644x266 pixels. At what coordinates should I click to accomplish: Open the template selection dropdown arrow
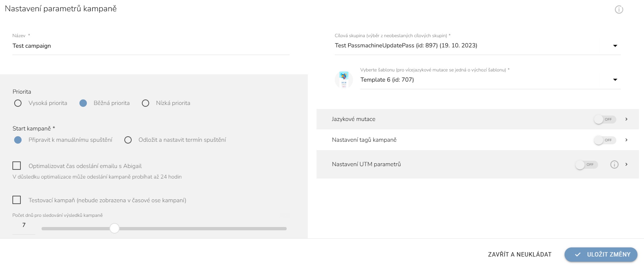[x=615, y=80]
